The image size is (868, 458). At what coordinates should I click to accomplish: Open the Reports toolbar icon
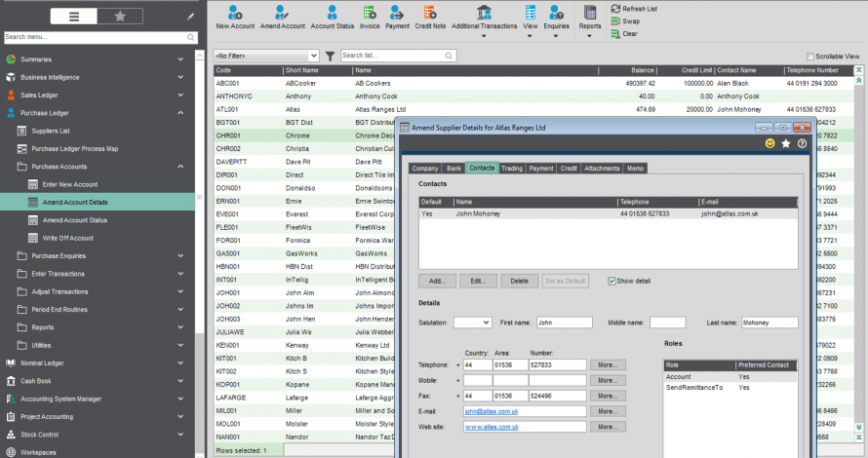pos(589,21)
